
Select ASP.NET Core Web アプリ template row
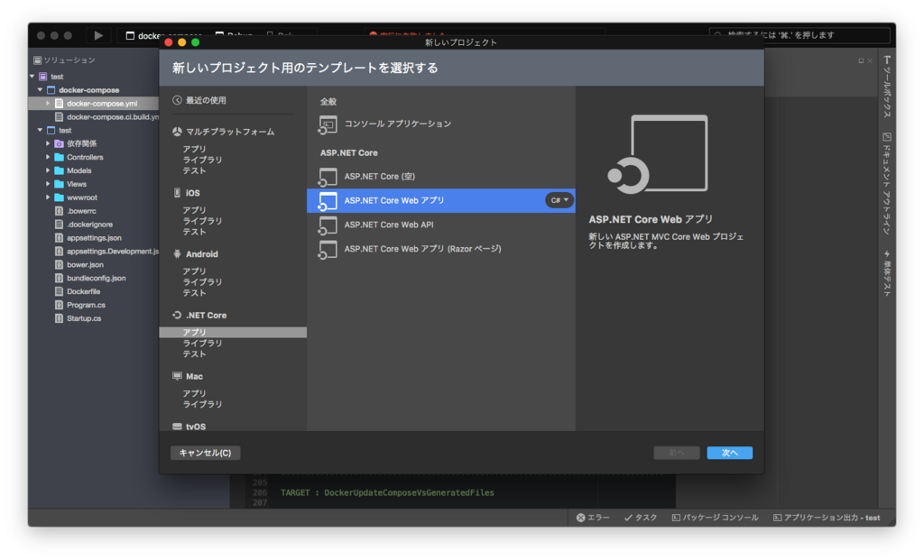click(x=440, y=200)
